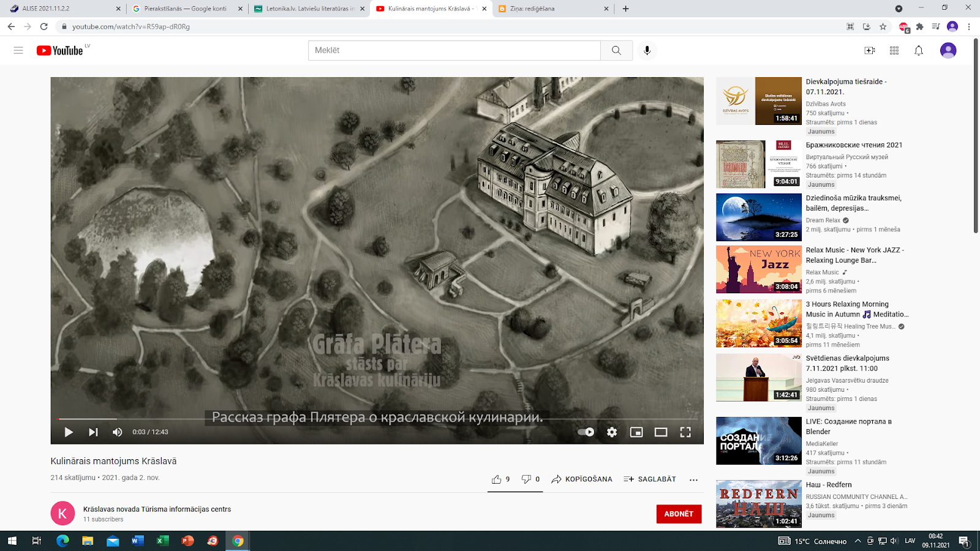Open the notifications bell

coord(919,50)
